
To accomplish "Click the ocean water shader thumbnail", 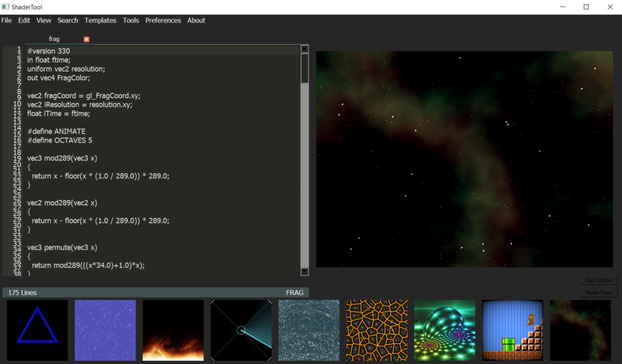I will (x=309, y=330).
